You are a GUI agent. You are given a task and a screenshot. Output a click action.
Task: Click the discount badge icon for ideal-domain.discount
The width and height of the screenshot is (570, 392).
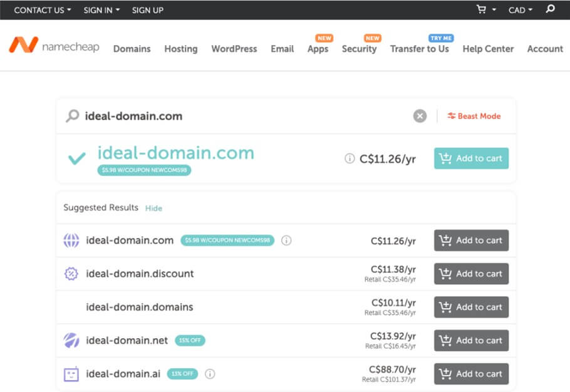[x=71, y=274]
